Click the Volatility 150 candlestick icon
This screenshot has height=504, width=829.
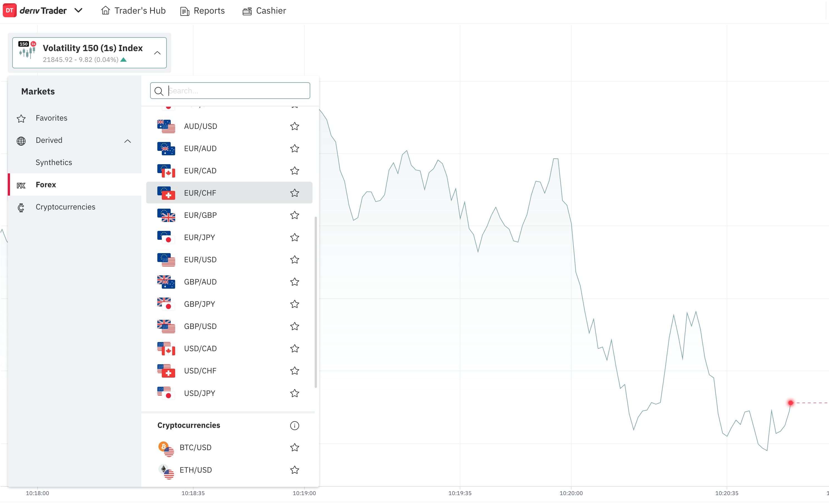pos(27,51)
